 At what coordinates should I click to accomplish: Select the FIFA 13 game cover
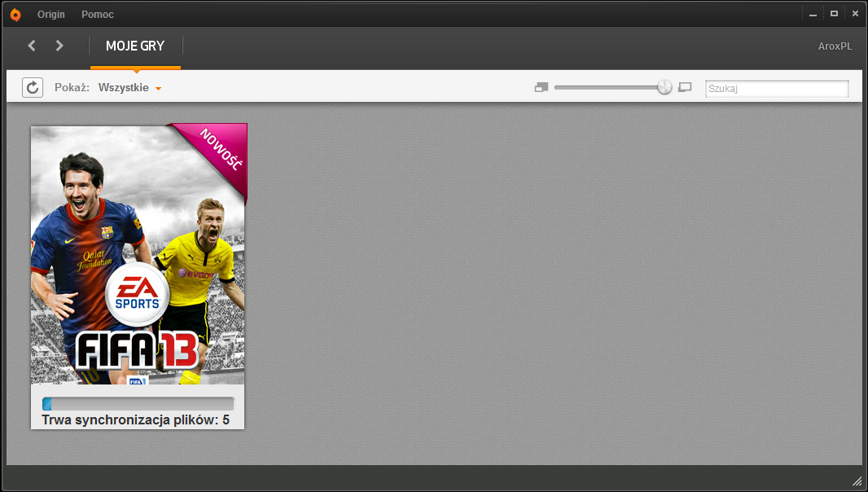[138, 255]
